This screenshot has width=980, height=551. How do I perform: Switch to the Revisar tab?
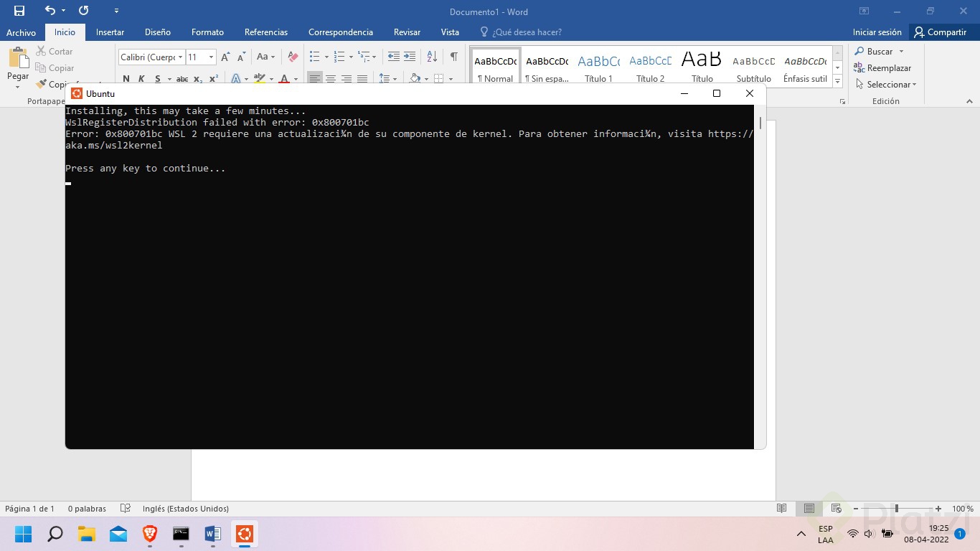coord(407,32)
